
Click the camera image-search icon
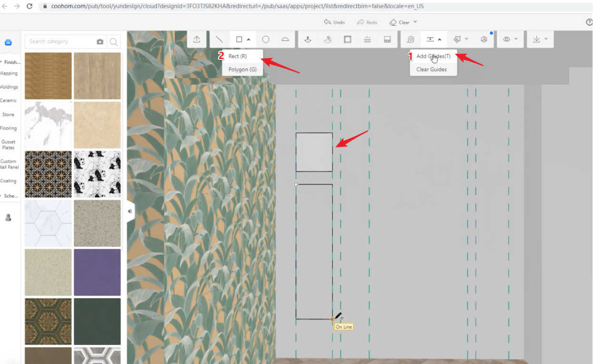point(100,42)
